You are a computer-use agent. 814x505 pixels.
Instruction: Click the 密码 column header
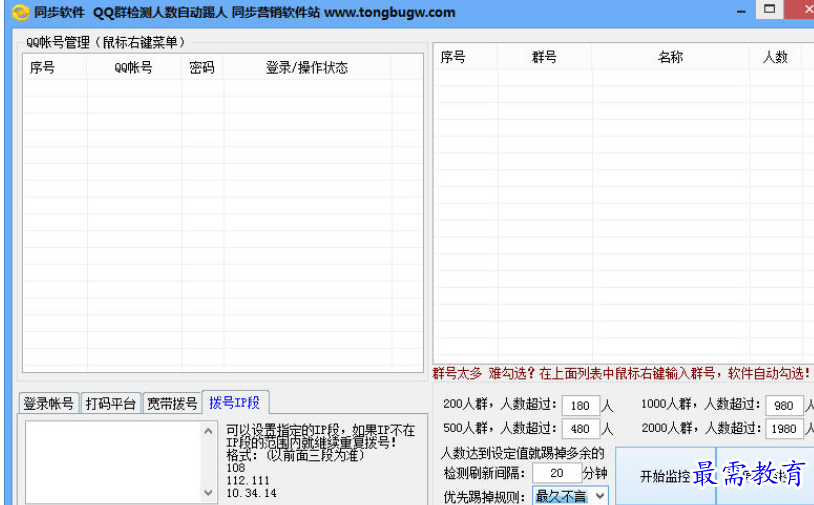tap(202, 68)
